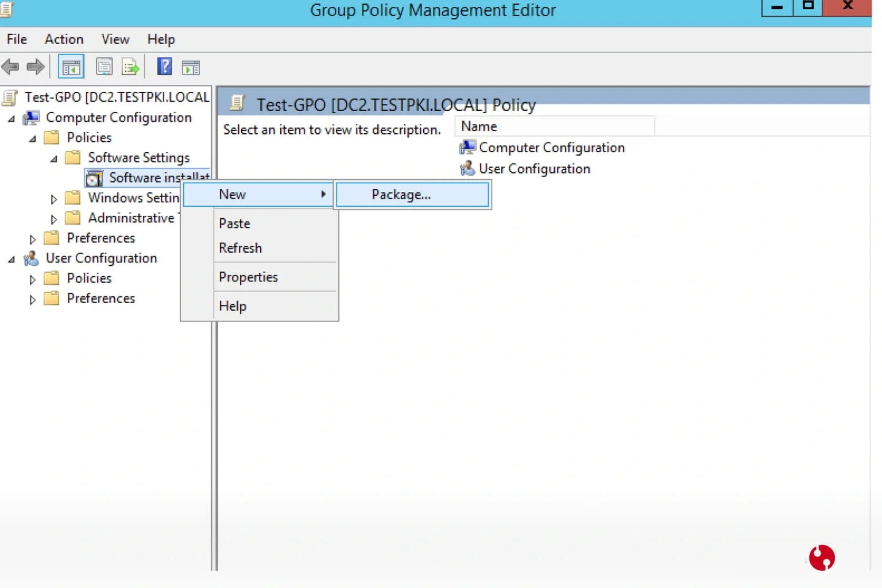The image size is (882, 588).
Task: Click the Computer Configuration icon in the right pane
Action: pos(467,148)
